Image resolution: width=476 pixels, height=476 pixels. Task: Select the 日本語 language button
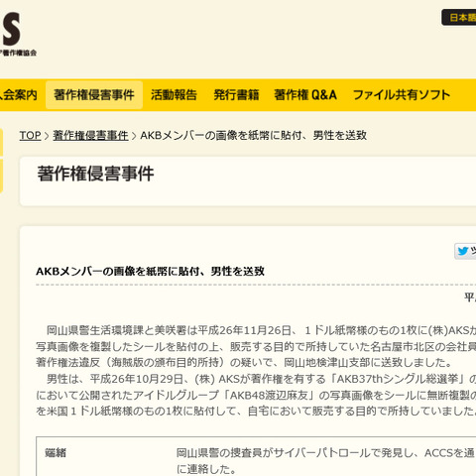459,17
